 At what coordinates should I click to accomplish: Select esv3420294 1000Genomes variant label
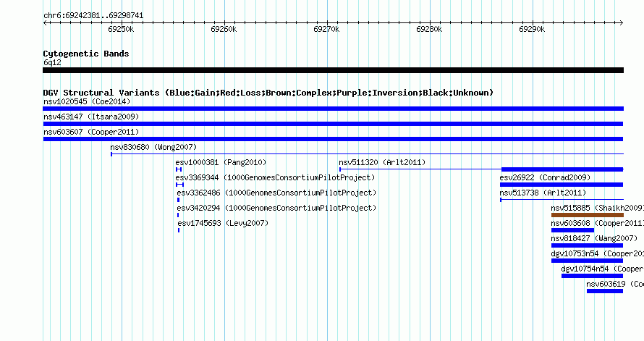tap(276, 208)
